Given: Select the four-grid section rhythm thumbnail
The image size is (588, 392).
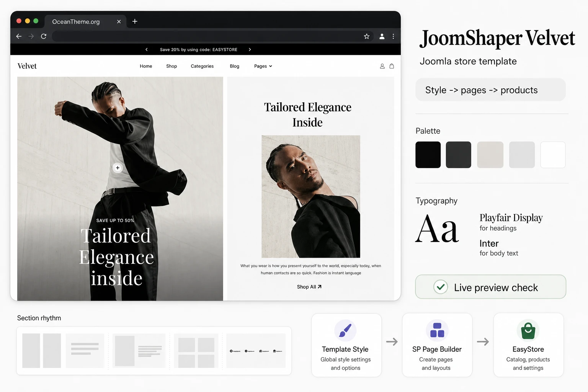Looking at the screenshot, I should click(196, 351).
